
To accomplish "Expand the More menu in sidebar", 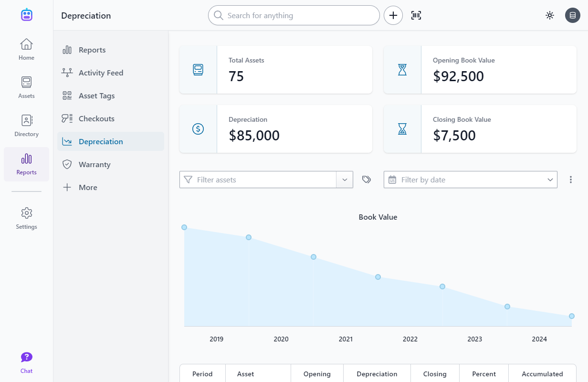I will [x=87, y=187].
